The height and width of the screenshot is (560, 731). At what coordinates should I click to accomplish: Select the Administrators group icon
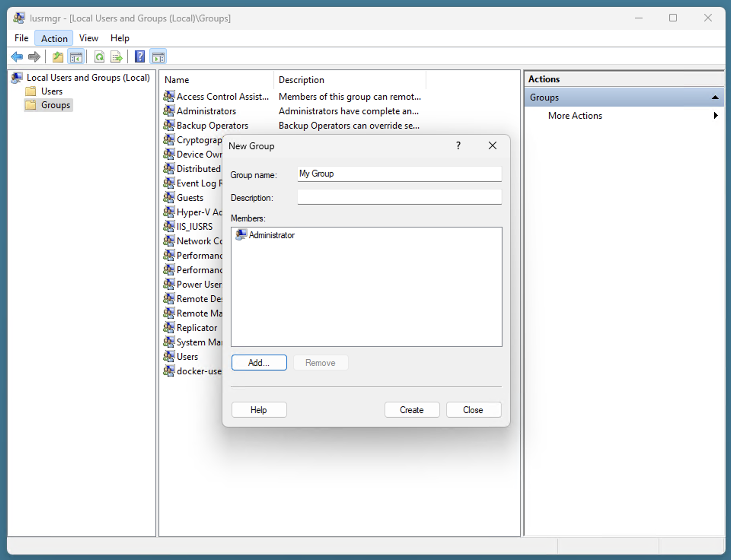169,111
